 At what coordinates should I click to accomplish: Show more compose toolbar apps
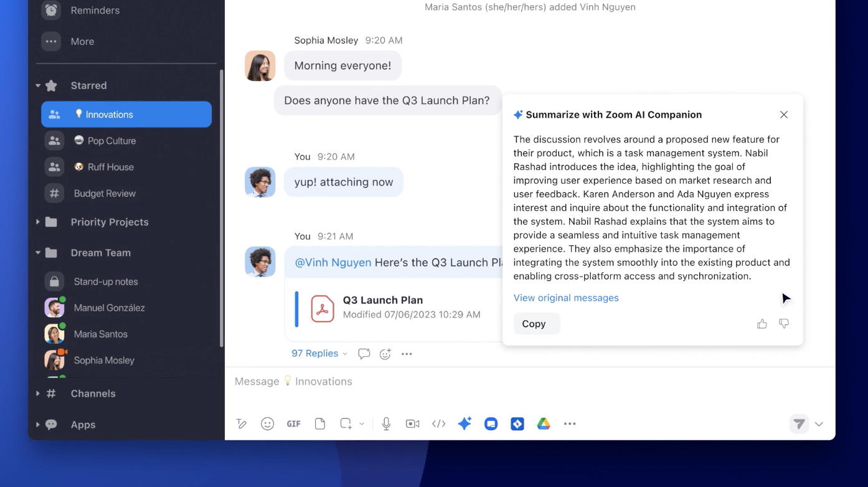[x=570, y=424]
